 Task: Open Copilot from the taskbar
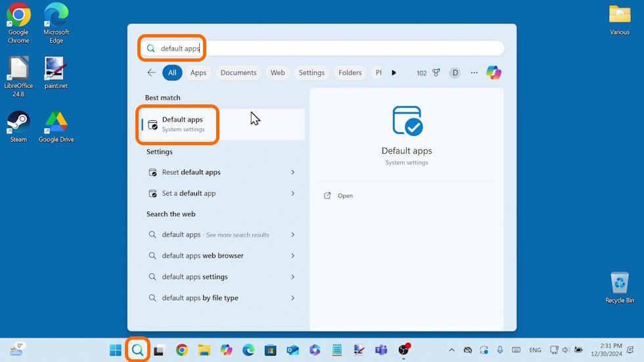(x=226, y=350)
